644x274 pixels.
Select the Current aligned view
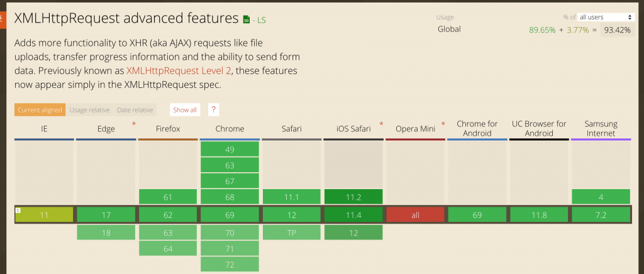[40, 110]
